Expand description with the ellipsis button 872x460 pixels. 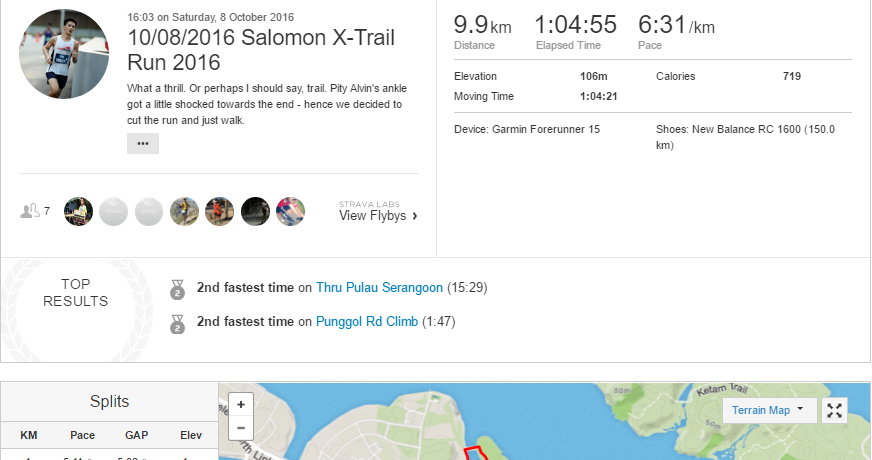142,143
